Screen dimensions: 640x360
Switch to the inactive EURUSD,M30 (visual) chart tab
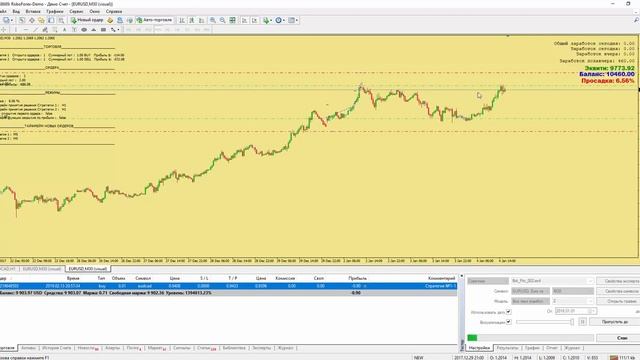(x=42, y=269)
